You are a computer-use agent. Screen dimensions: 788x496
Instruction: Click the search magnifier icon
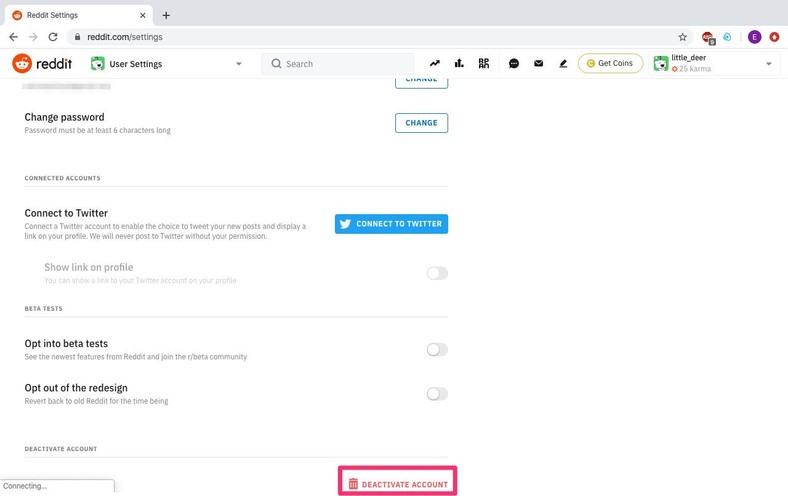pos(276,63)
